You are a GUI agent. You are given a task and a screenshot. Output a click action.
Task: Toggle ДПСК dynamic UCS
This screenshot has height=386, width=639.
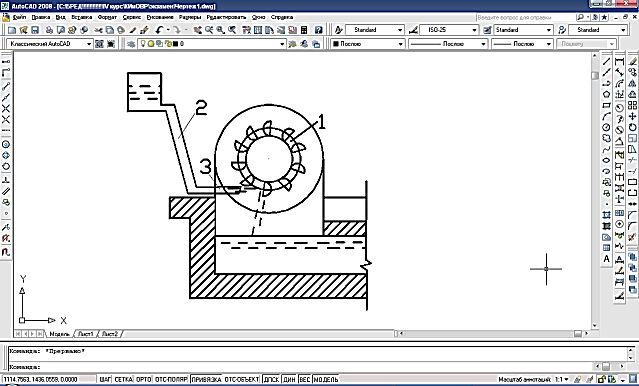[x=271, y=379]
